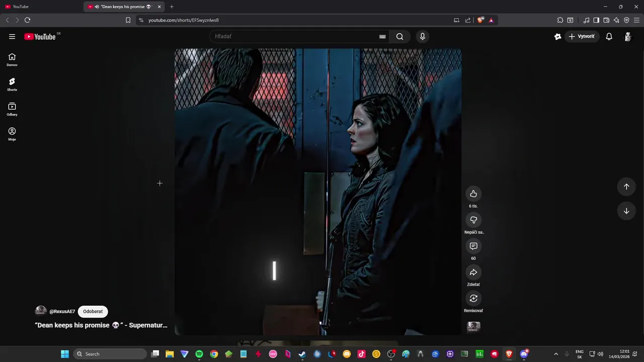This screenshot has height=362, width=644.
Task: Go forward in browser history
Action: click(17, 20)
